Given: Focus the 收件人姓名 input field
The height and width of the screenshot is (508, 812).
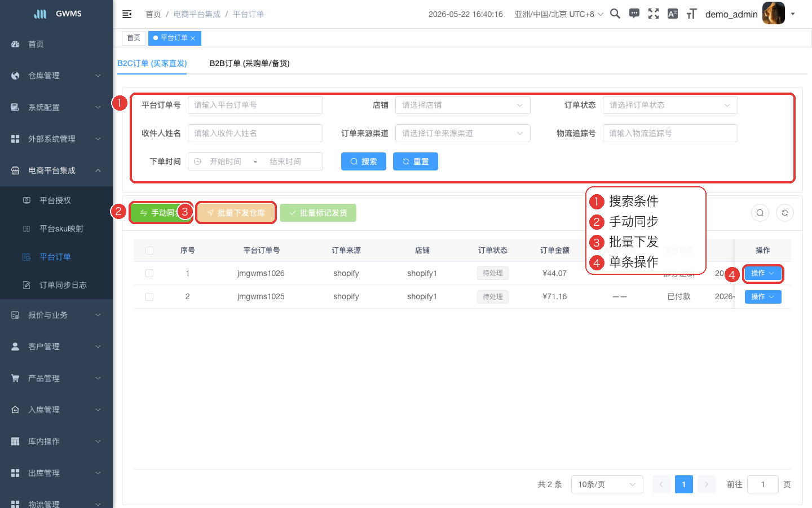Looking at the screenshot, I should point(255,133).
